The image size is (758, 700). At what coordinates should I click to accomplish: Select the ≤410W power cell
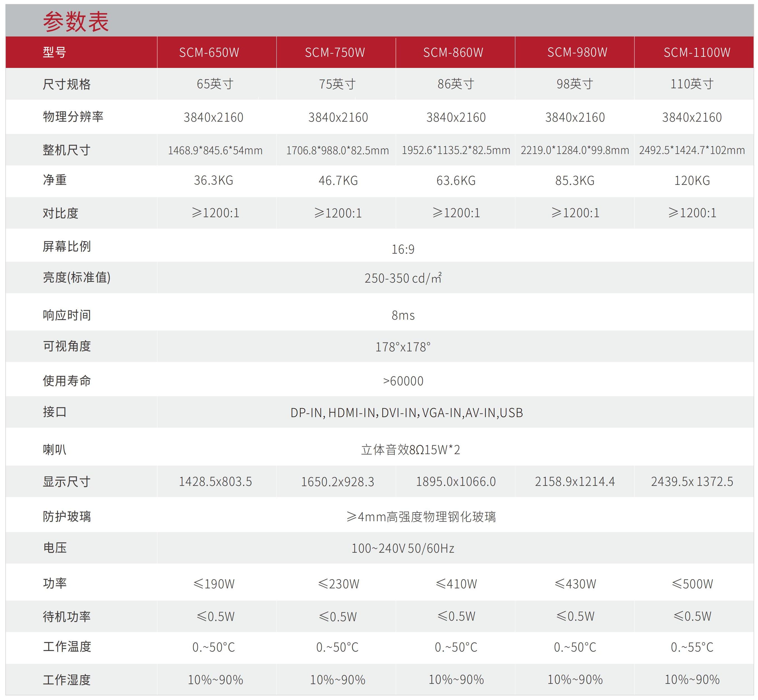point(456,584)
